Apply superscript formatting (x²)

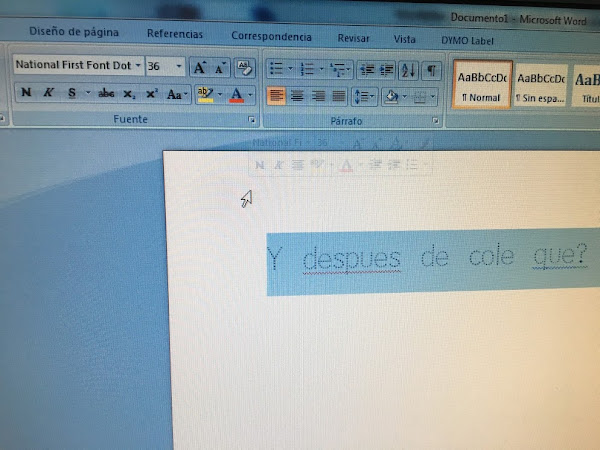[152, 94]
